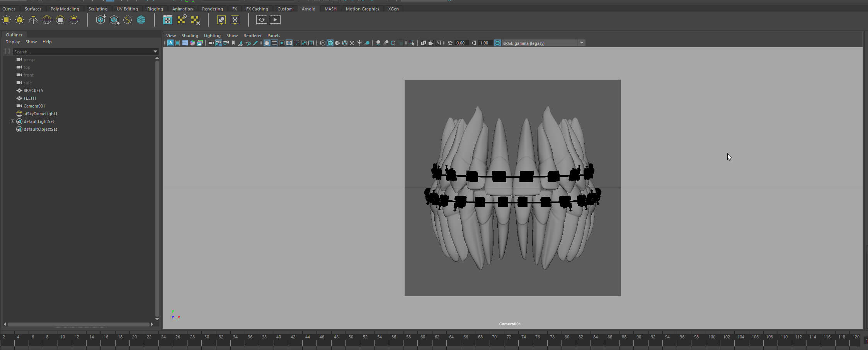Create Arnold curve collector icon
The height and width of the screenshot is (350, 868).
(128, 20)
